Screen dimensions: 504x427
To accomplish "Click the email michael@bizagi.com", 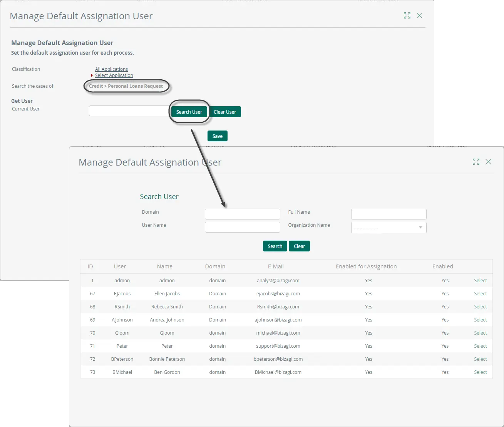I will pos(278,333).
